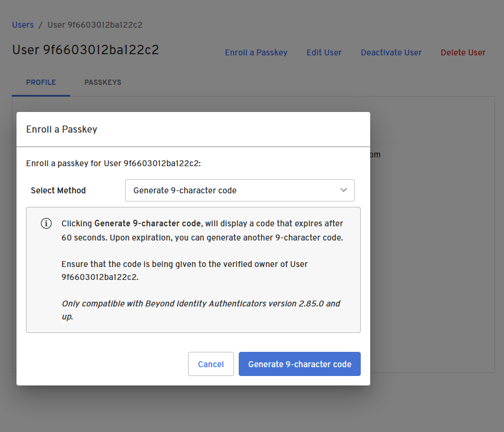Click the info circle icon in the notice box
The image size is (504, 432).
46,223
